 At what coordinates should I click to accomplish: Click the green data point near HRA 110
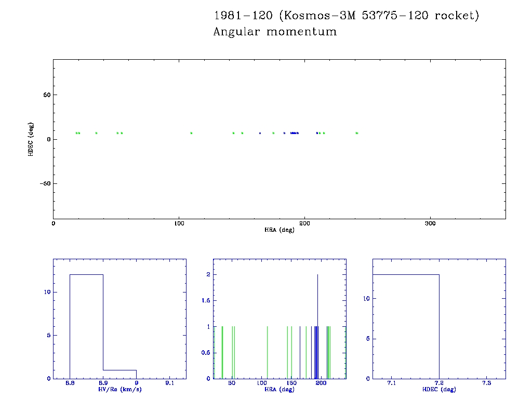tap(191, 133)
